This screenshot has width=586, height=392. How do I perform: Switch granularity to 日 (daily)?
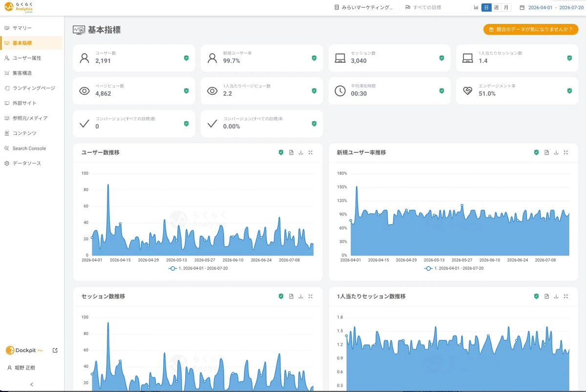point(486,7)
